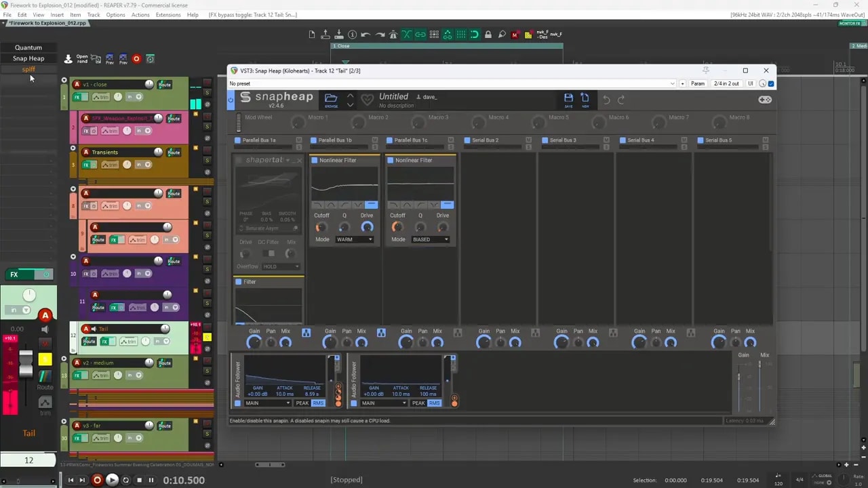Open the WARM mode dropdown

pyautogui.click(x=354, y=239)
